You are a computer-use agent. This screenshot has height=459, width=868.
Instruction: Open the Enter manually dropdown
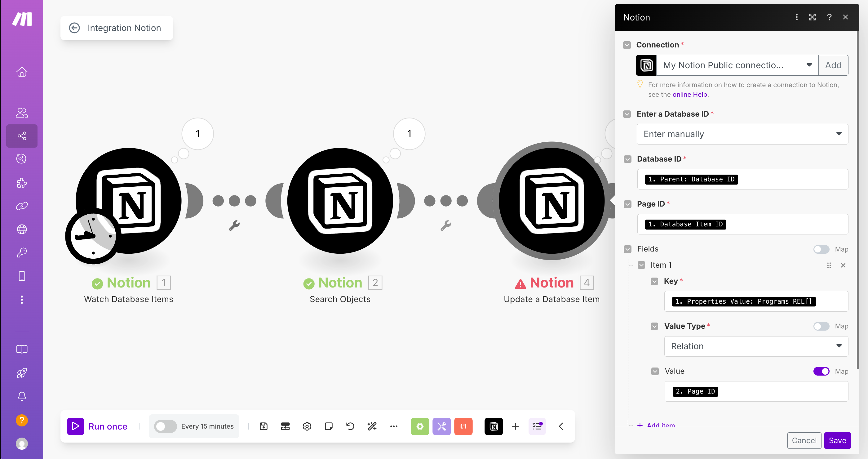click(742, 134)
